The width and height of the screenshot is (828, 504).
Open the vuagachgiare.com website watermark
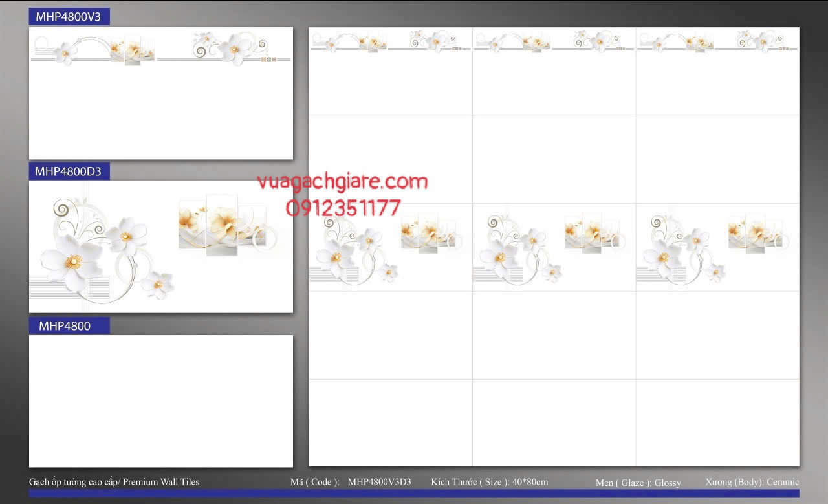[342, 182]
